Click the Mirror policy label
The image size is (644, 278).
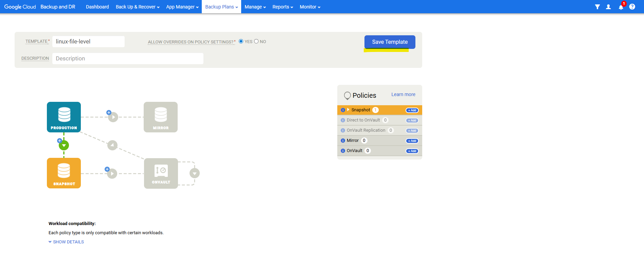click(x=353, y=141)
